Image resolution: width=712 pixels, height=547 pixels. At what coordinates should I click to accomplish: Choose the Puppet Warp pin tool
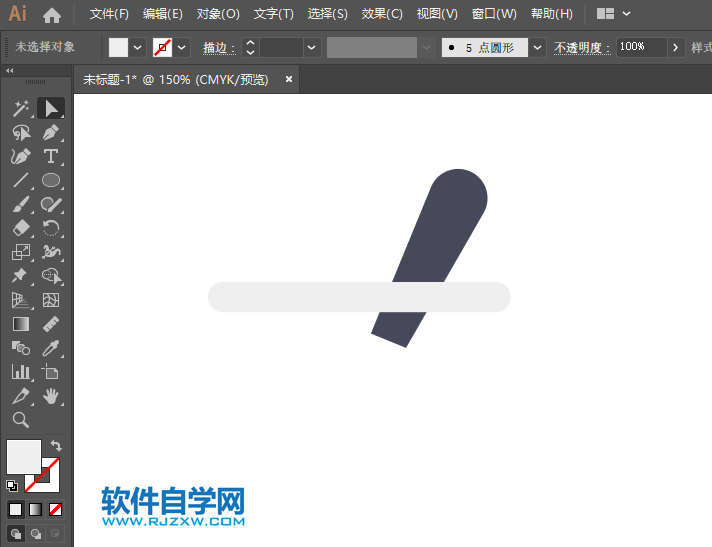click(x=21, y=276)
